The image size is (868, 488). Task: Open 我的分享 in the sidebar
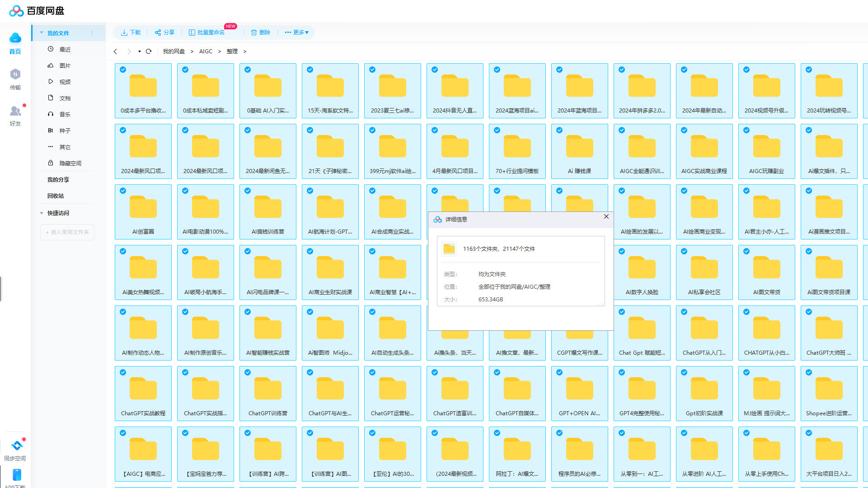(58, 179)
